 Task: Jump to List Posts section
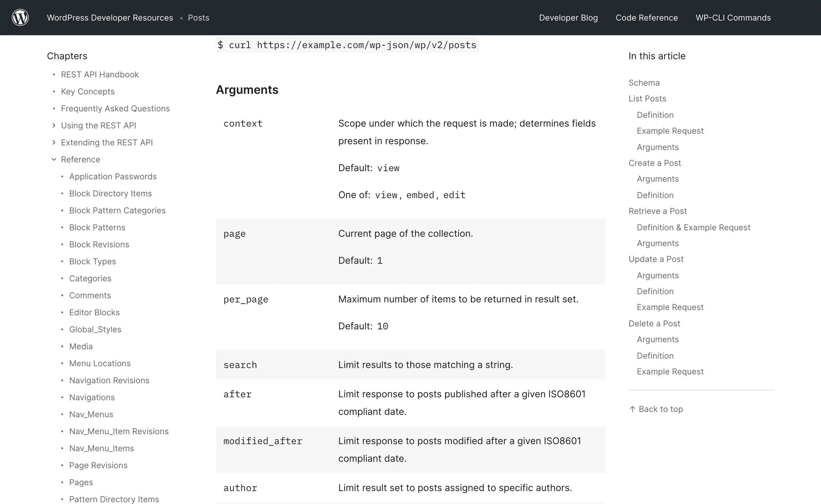click(647, 99)
